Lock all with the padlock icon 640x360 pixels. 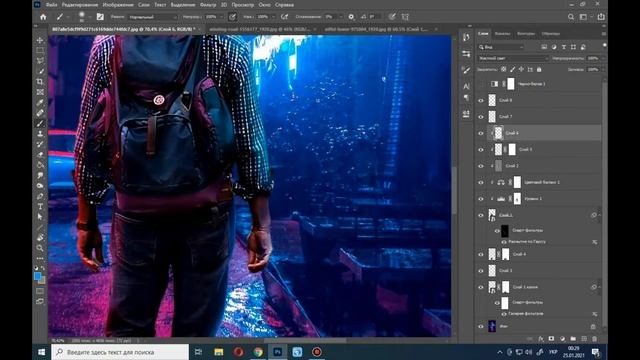(x=539, y=69)
